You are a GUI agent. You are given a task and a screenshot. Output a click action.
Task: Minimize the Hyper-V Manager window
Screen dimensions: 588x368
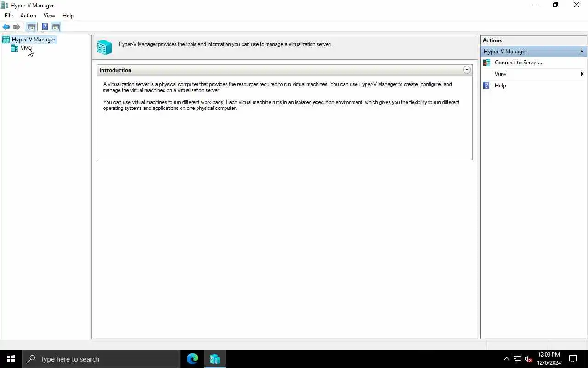click(x=535, y=5)
